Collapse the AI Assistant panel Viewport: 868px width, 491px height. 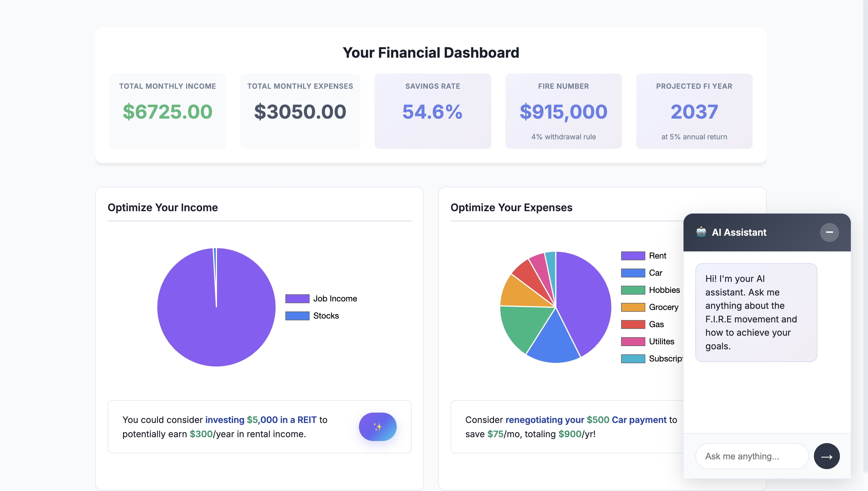click(x=830, y=232)
